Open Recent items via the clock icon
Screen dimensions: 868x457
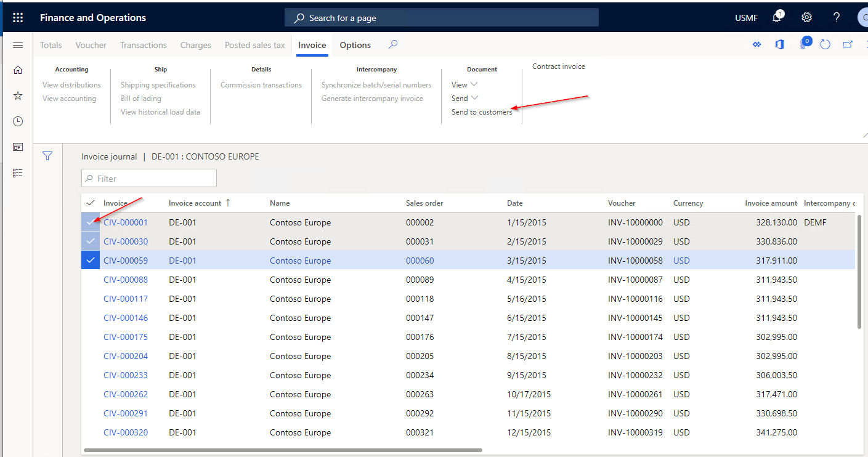pyautogui.click(x=17, y=121)
